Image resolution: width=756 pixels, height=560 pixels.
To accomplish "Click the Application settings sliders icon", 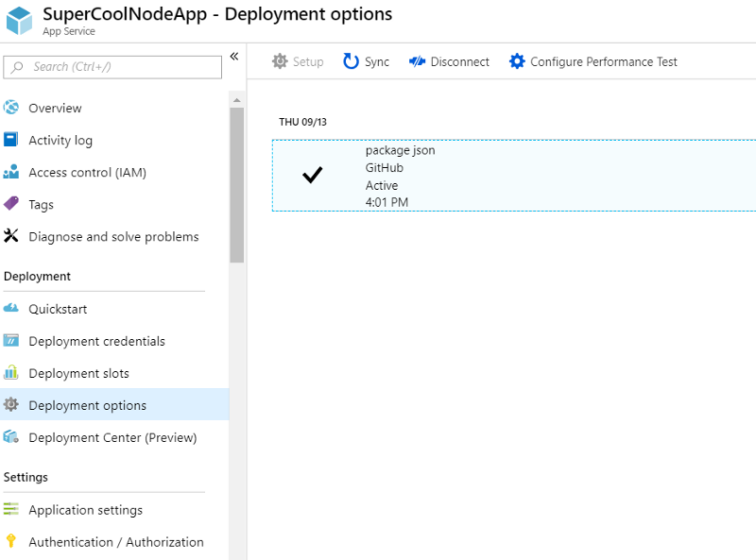I will pos(10,509).
